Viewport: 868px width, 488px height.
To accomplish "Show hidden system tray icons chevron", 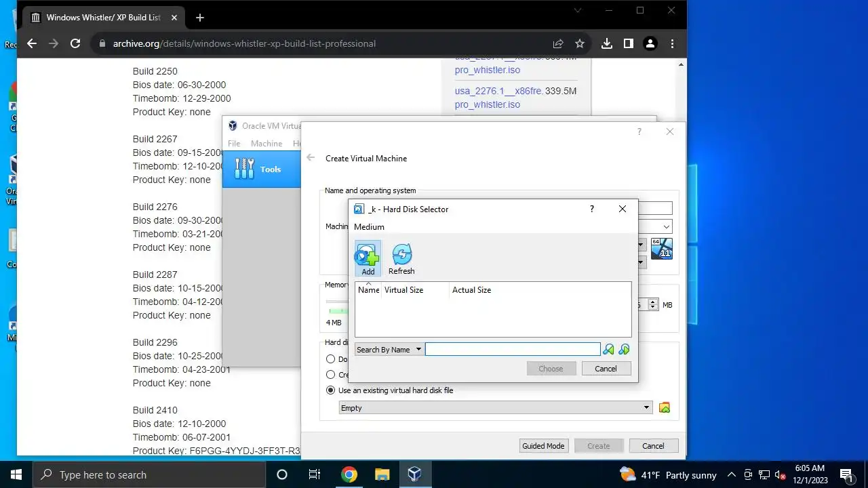I will (x=732, y=474).
